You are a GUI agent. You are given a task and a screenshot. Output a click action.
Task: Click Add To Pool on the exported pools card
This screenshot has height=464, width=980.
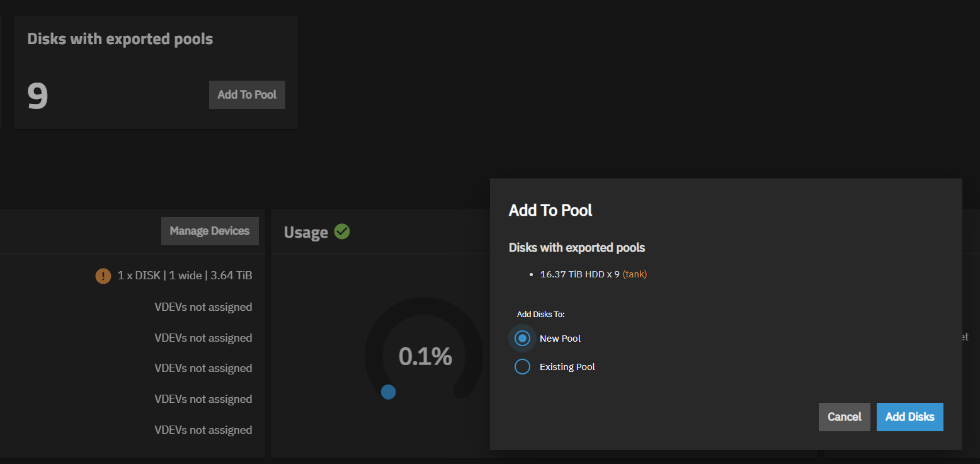(247, 95)
